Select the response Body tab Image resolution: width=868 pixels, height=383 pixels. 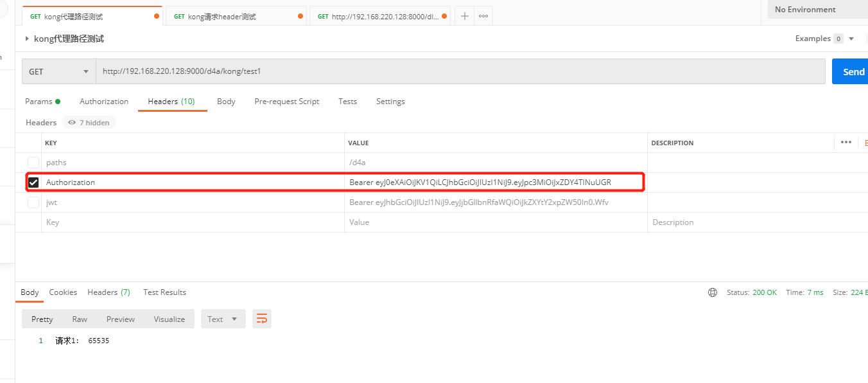(30, 292)
